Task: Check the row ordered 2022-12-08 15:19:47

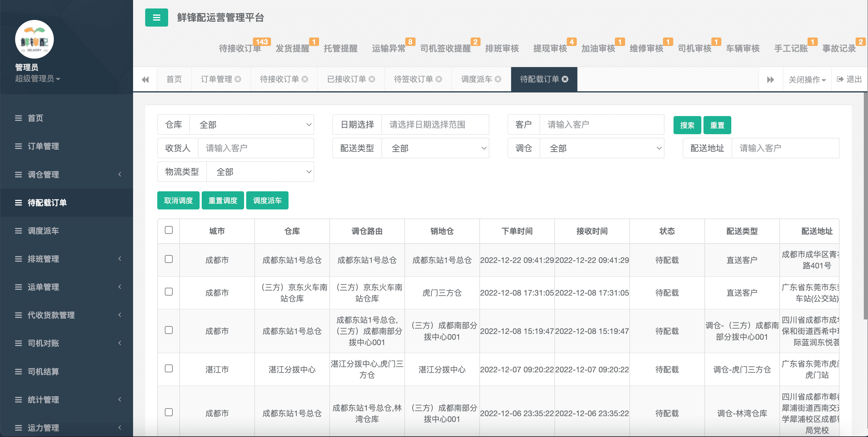Action: pos(169,330)
